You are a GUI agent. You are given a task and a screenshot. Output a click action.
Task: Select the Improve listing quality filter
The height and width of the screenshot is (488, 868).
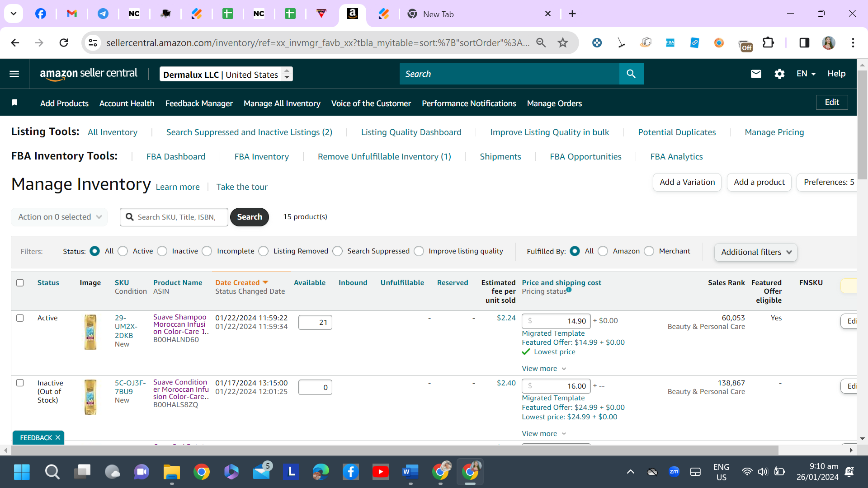pyautogui.click(x=419, y=251)
